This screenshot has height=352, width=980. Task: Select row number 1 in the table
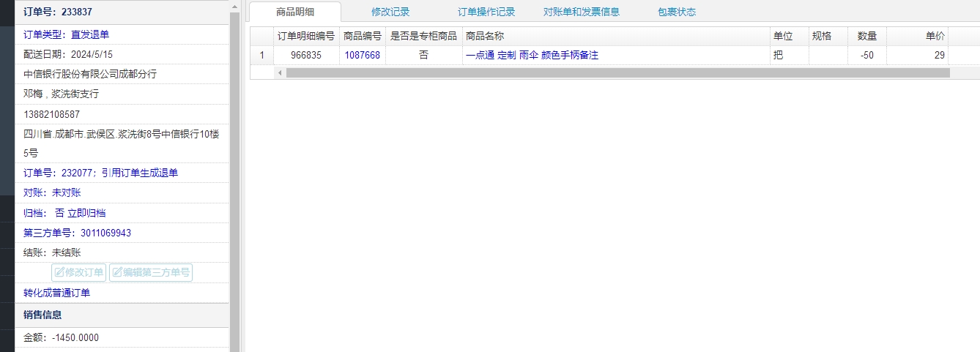pyautogui.click(x=262, y=55)
